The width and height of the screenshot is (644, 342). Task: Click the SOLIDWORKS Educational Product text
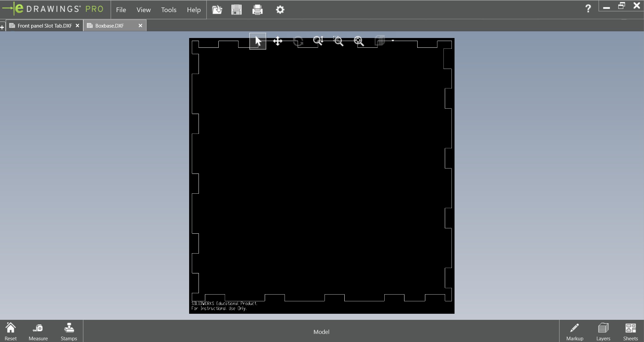click(224, 303)
